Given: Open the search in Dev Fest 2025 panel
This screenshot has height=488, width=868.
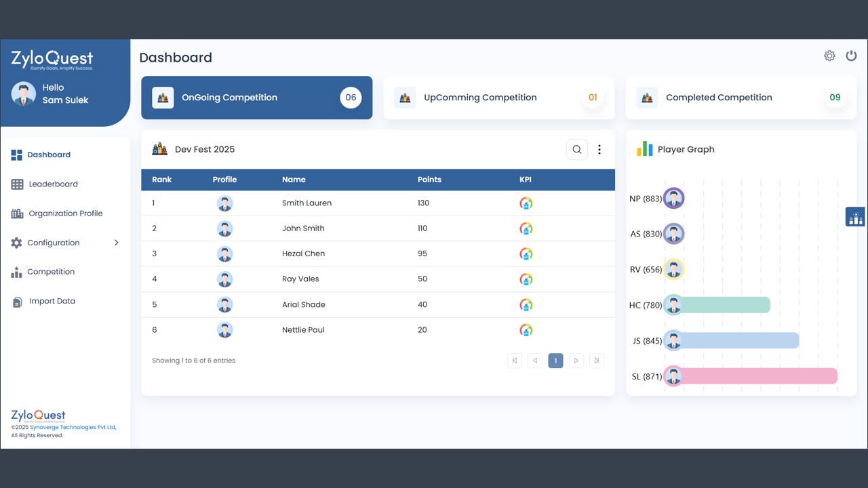Looking at the screenshot, I should point(577,150).
